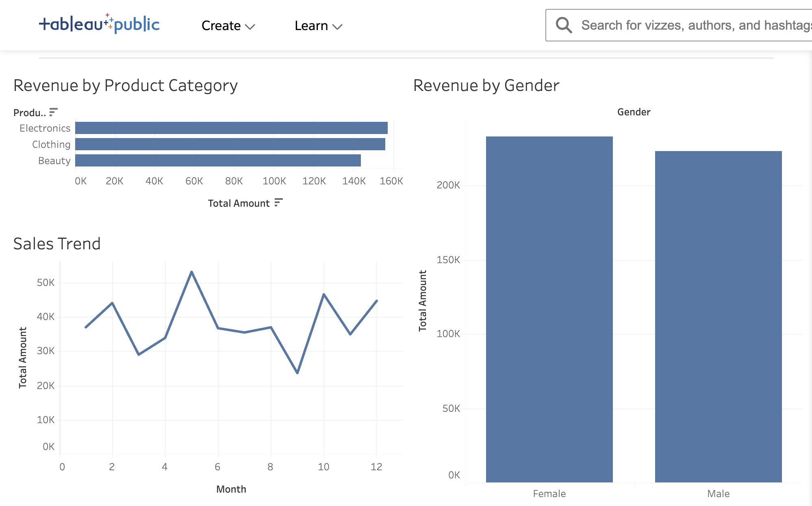Click the Male revenue bar
The height and width of the screenshot is (506, 812).
(718, 317)
